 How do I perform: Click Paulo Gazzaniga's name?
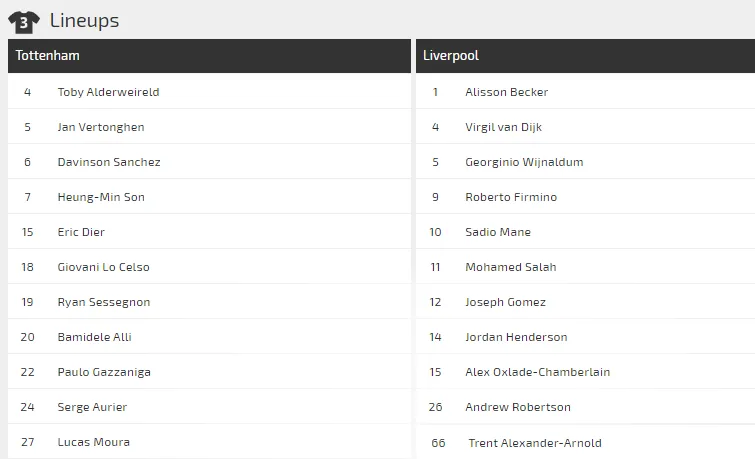pos(104,372)
